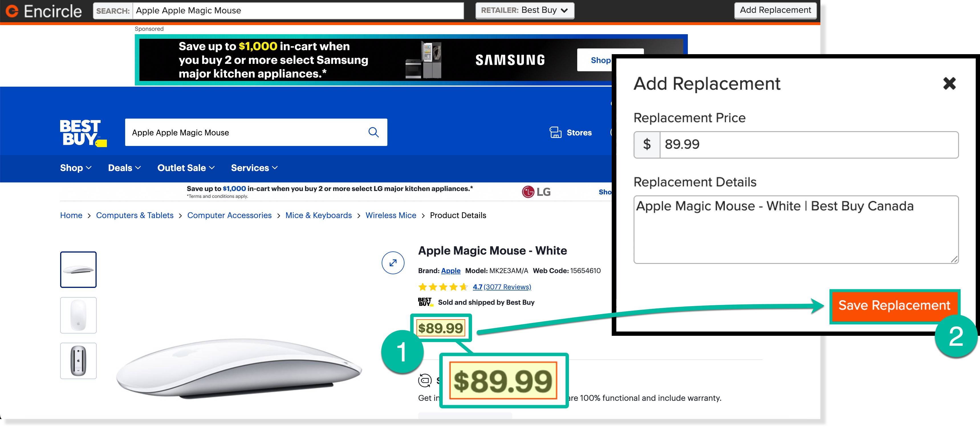Click the Samsung logo in the sponsored banner

(x=511, y=60)
